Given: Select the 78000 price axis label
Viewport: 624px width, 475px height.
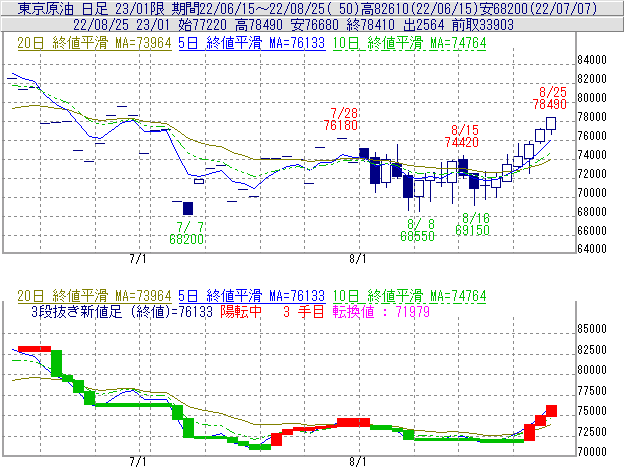Looking at the screenshot, I should click(592, 117).
